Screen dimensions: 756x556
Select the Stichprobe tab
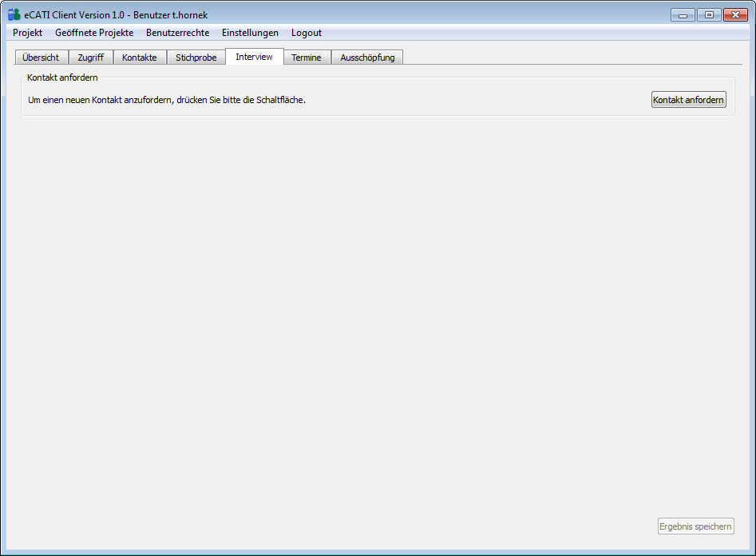(196, 58)
